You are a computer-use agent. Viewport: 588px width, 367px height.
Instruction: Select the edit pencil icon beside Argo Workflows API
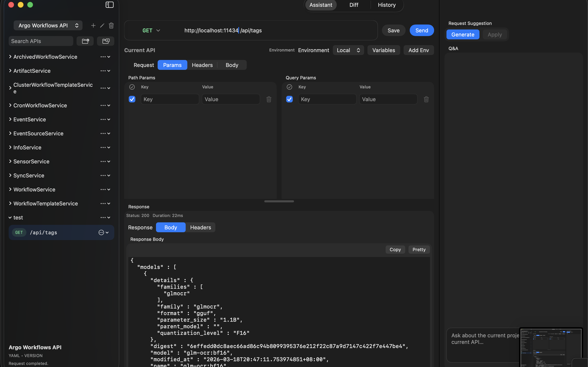(102, 25)
